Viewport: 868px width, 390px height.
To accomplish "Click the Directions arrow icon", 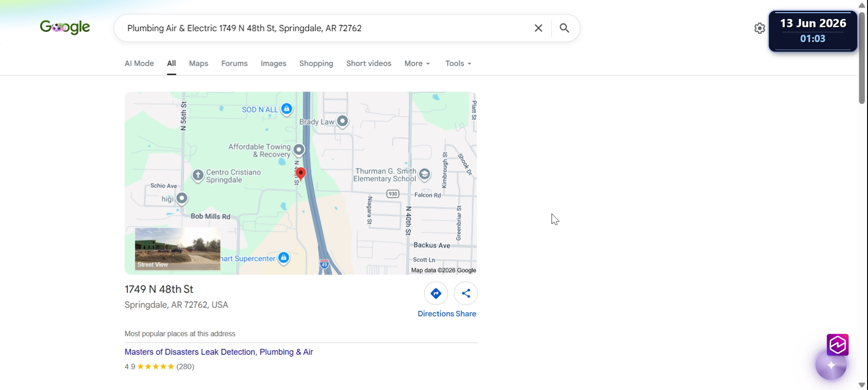I will 436,294.
